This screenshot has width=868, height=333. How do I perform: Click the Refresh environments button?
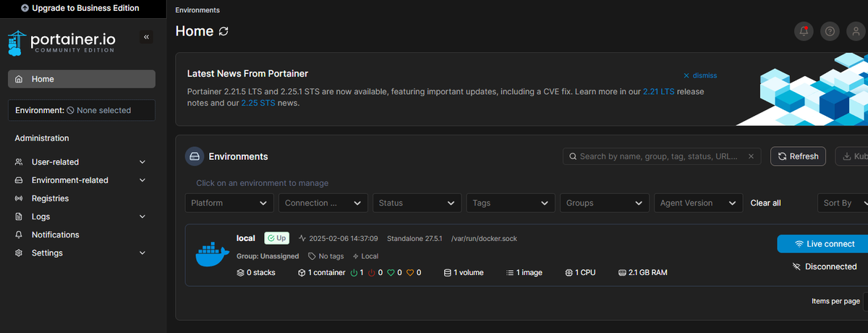(x=798, y=156)
